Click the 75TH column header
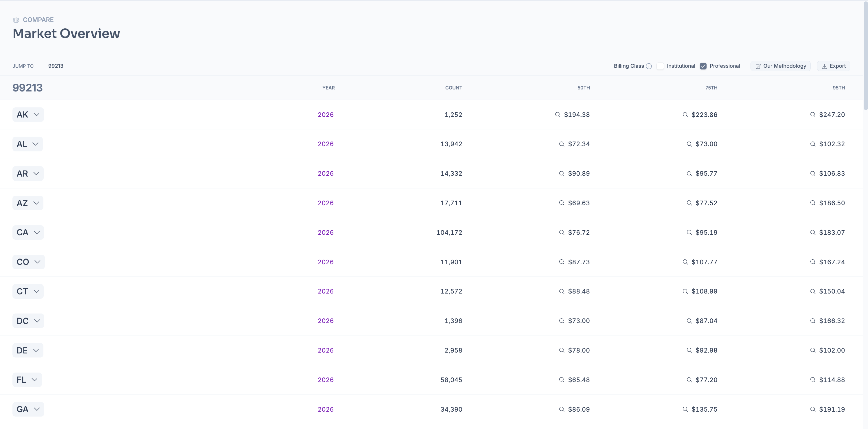This screenshot has width=868, height=429. point(711,88)
